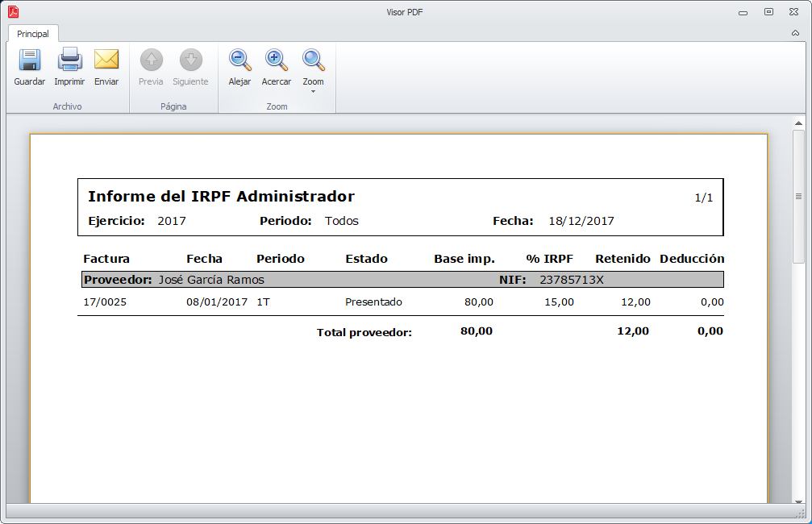Image resolution: width=812 pixels, height=524 pixels.
Task: Click the Guardar floppy disk icon
Action: pos(30,67)
